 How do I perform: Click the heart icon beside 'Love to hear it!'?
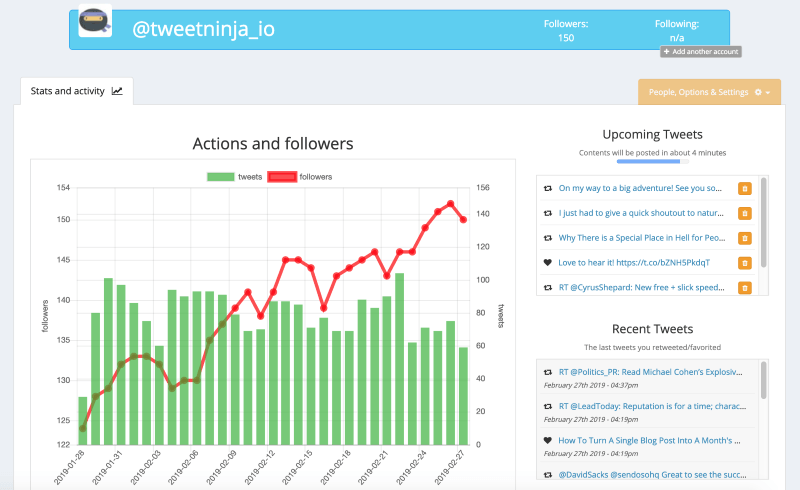(547, 263)
